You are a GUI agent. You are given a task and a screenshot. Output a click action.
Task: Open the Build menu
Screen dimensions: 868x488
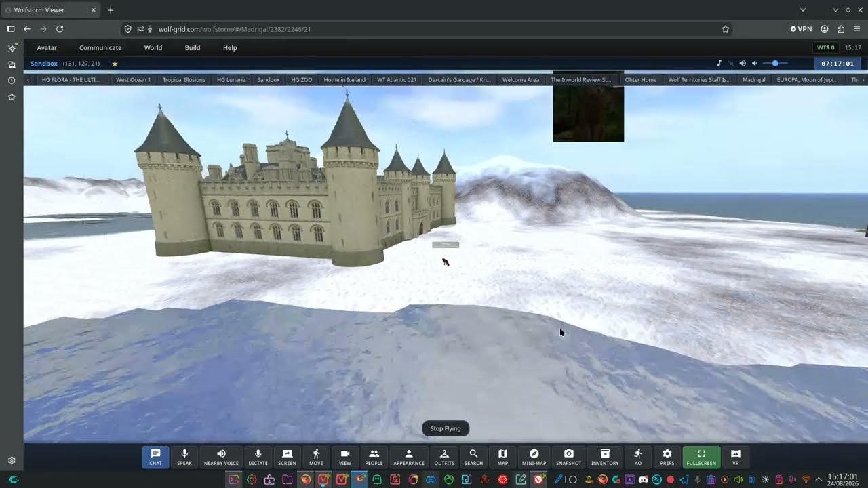193,47
